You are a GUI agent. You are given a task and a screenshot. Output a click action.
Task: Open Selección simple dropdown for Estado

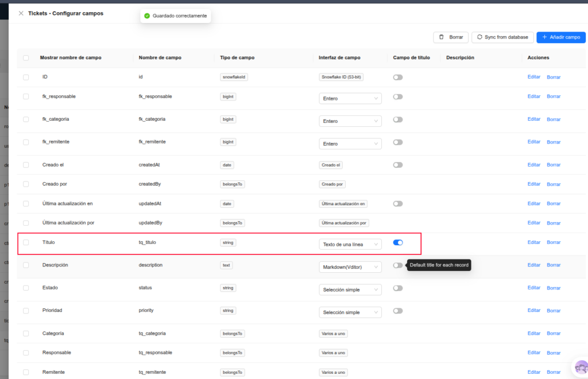coord(350,290)
